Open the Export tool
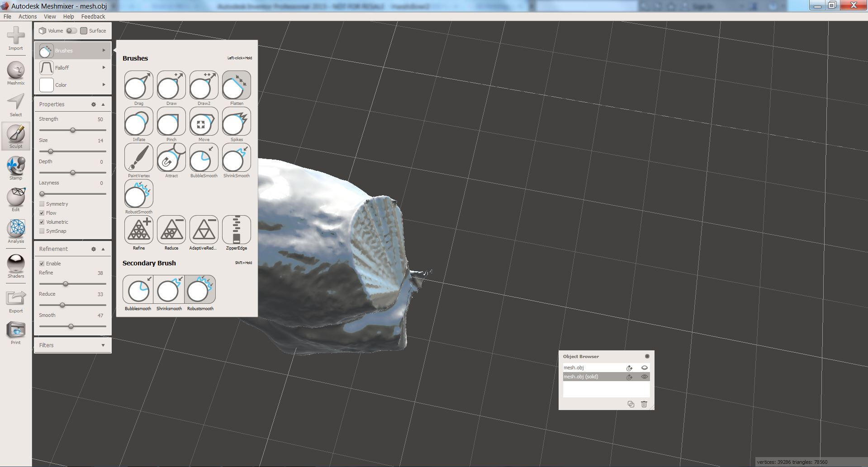The width and height of the screenshot is (868, 467). [x=16, y=302]
